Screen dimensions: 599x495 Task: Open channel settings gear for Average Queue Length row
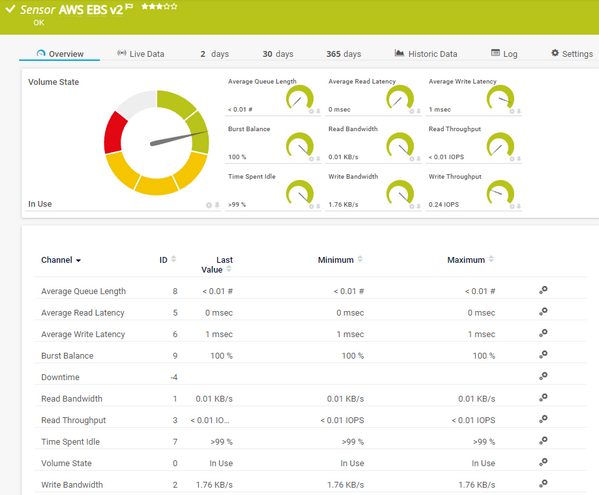[543, 290]
